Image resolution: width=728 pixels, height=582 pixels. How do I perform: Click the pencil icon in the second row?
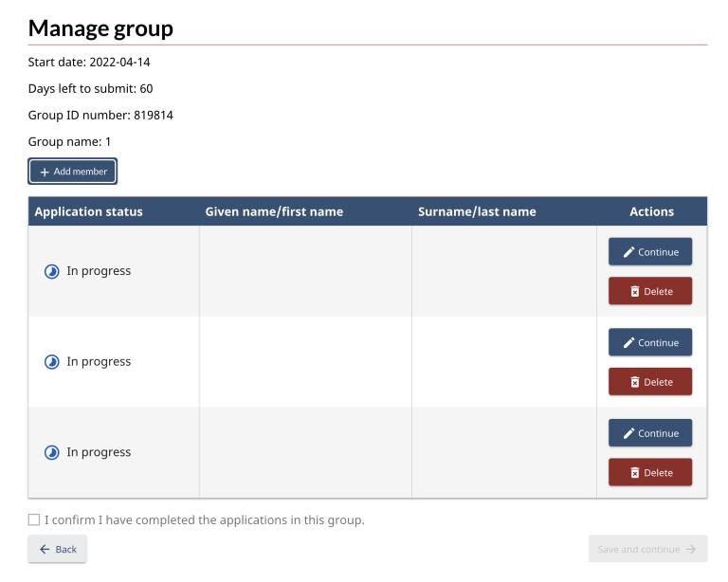coord(628,343)
